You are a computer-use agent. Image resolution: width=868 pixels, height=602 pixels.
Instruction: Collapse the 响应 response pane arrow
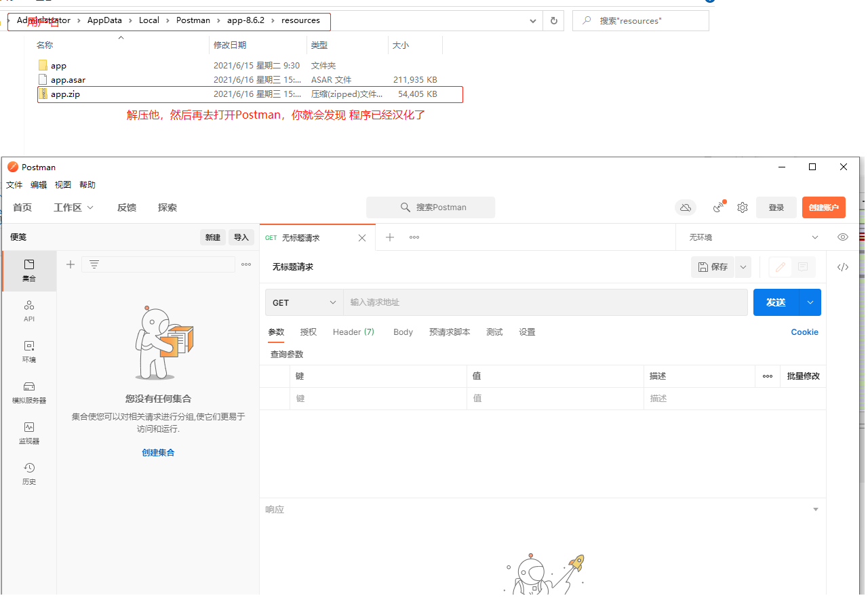pos(816,509)
